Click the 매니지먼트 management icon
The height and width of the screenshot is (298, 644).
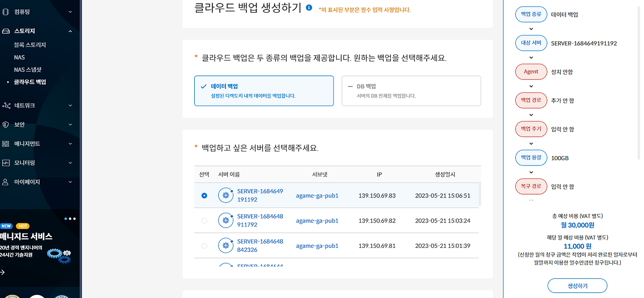point(7,143)
